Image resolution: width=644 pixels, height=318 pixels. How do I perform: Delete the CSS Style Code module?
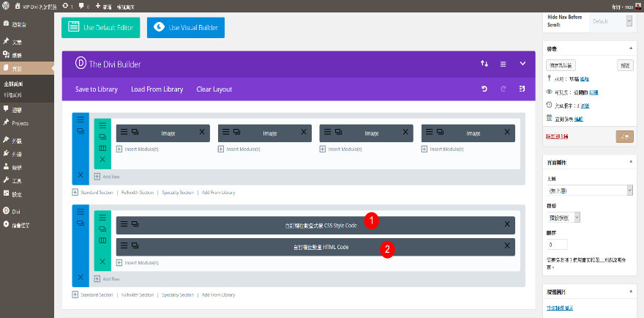tap(507, 224)
